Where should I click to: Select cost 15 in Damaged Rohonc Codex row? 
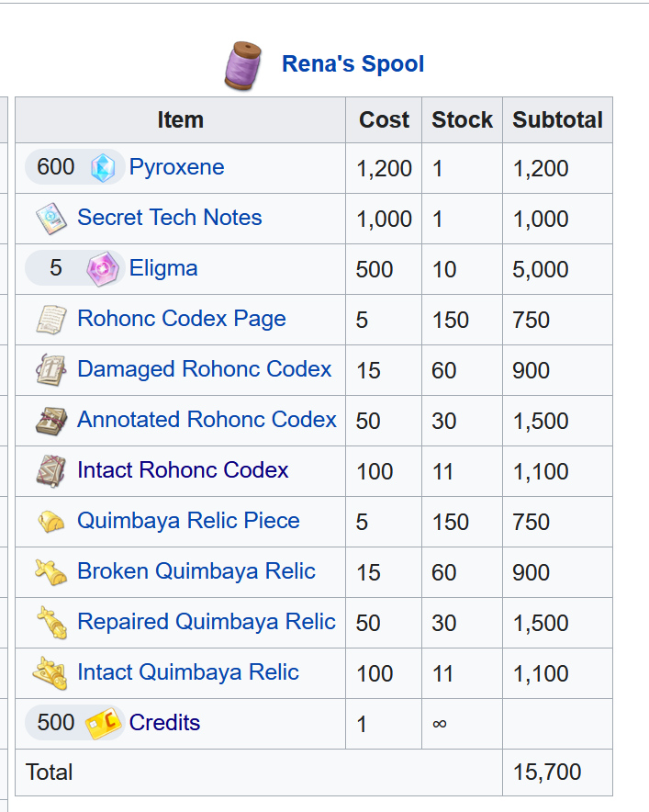tap(368, 370)
